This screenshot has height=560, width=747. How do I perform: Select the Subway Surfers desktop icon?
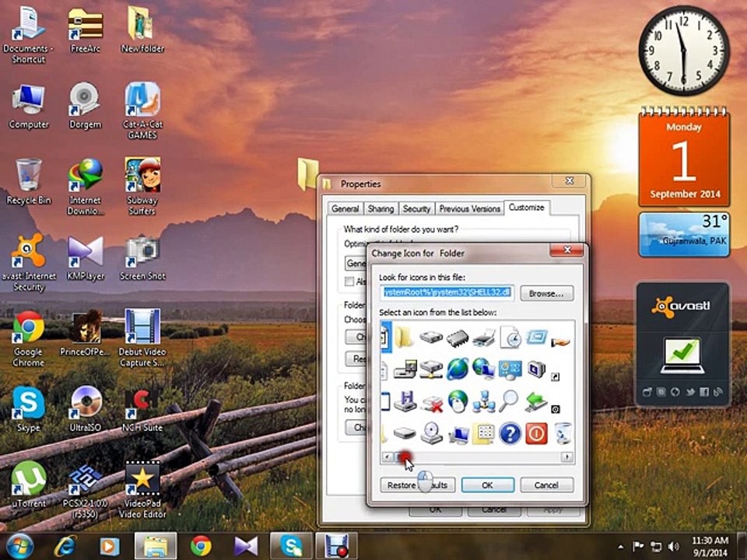click(142, 186)
